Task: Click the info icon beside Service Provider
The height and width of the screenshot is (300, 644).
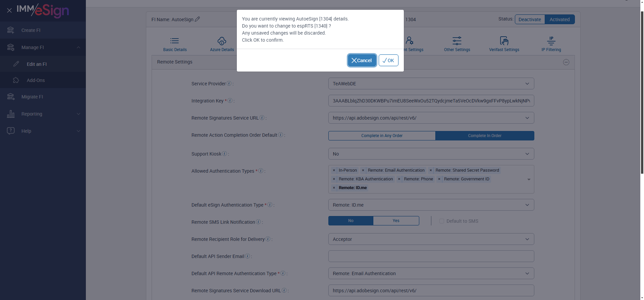Action: (x=229, y=83)
